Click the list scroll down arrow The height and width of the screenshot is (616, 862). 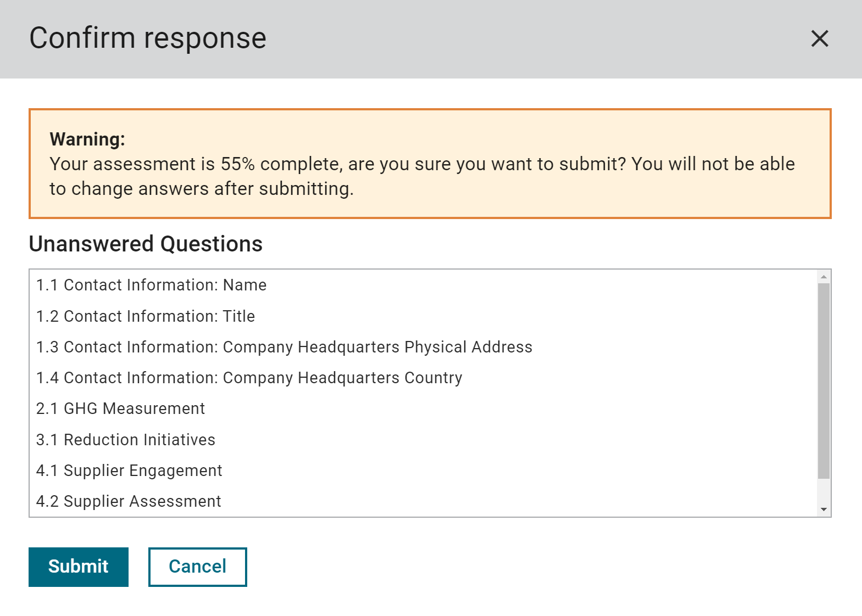(x=824, y=509)
